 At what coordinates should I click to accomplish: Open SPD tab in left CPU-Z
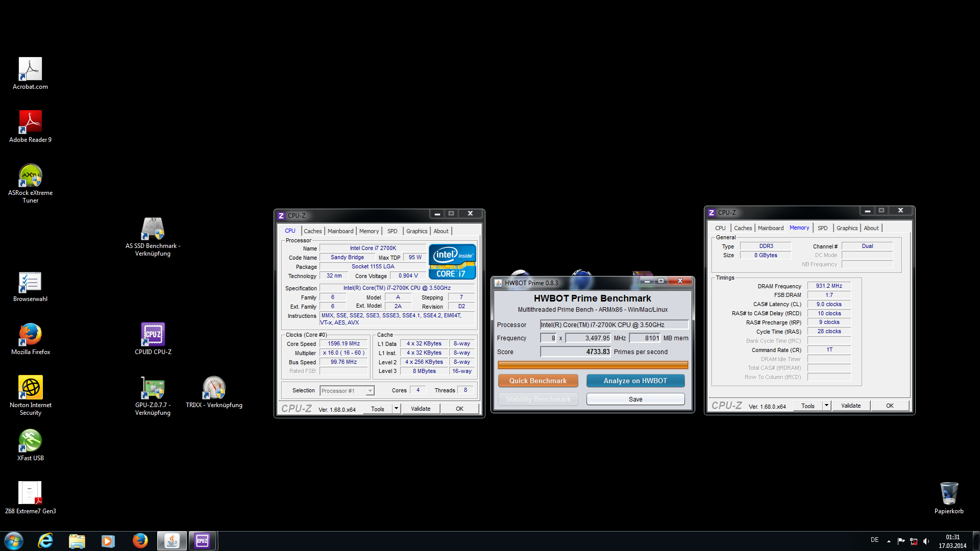392,231
